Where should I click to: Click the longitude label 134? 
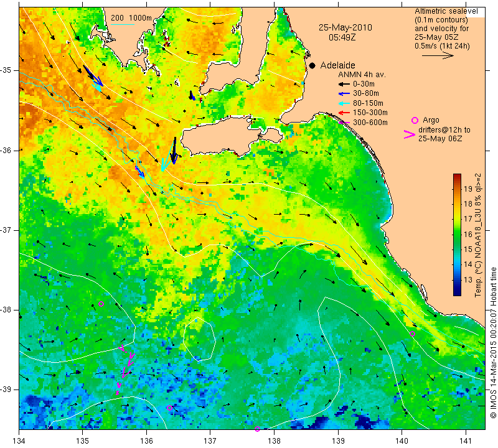(19, 441)
